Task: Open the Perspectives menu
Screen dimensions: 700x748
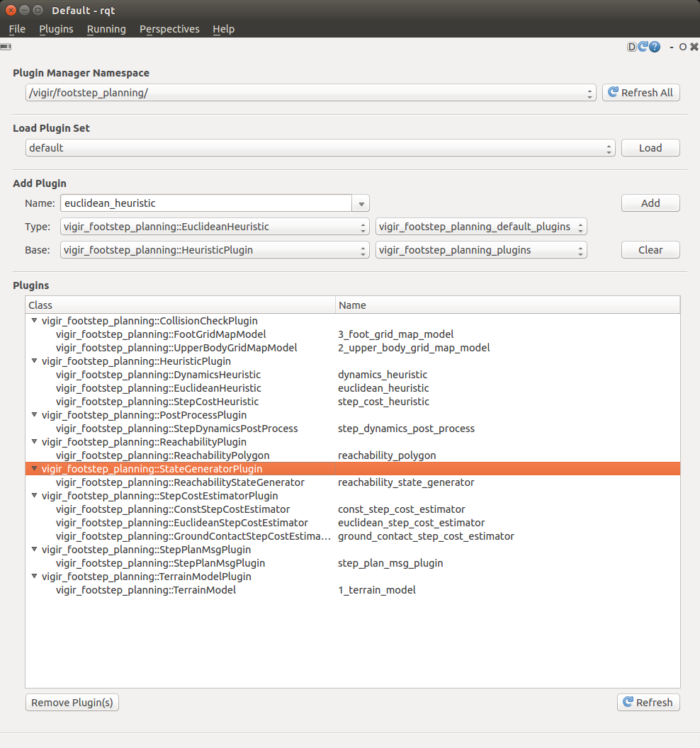Action: pos(169,29)
